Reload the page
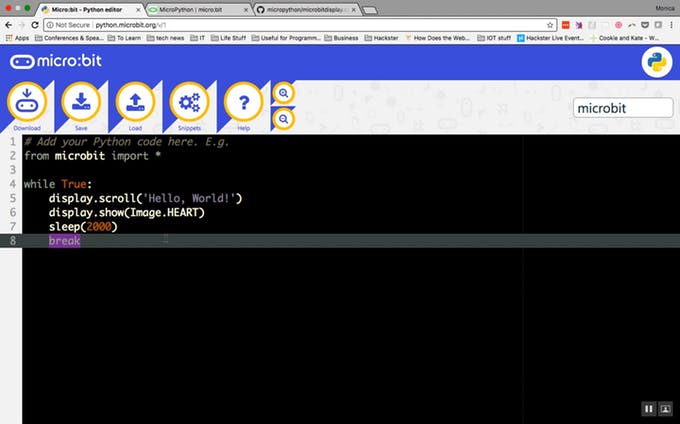Viewport: 680px width, 424px height. click(35, 25)
